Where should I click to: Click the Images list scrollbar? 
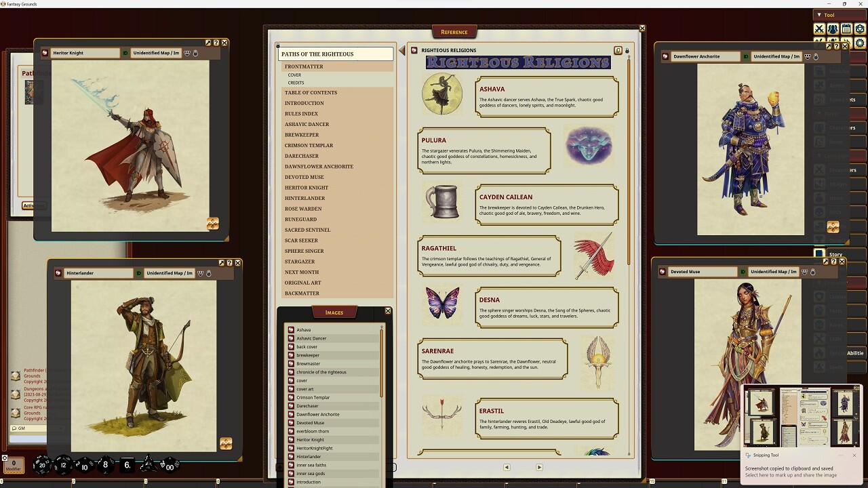point(382,359)
